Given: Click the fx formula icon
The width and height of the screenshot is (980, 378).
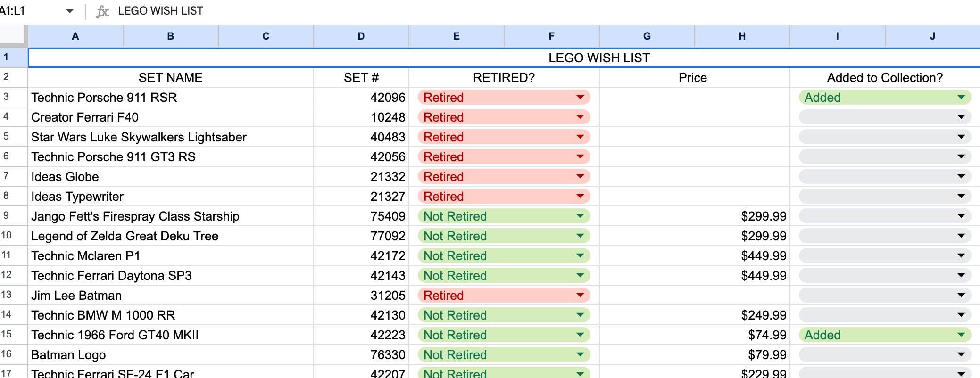Looking at the screenshot, I should point(102,11).
